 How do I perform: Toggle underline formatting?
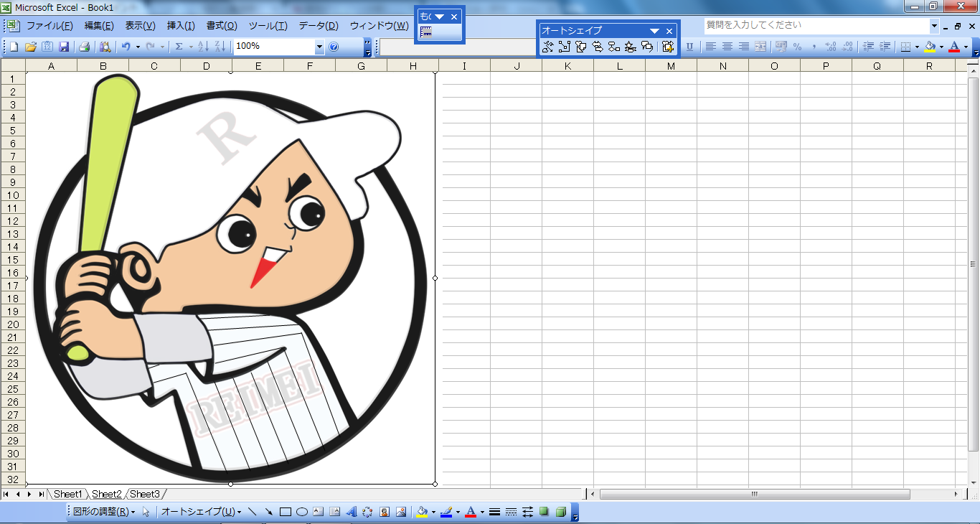tap(689, 47)
